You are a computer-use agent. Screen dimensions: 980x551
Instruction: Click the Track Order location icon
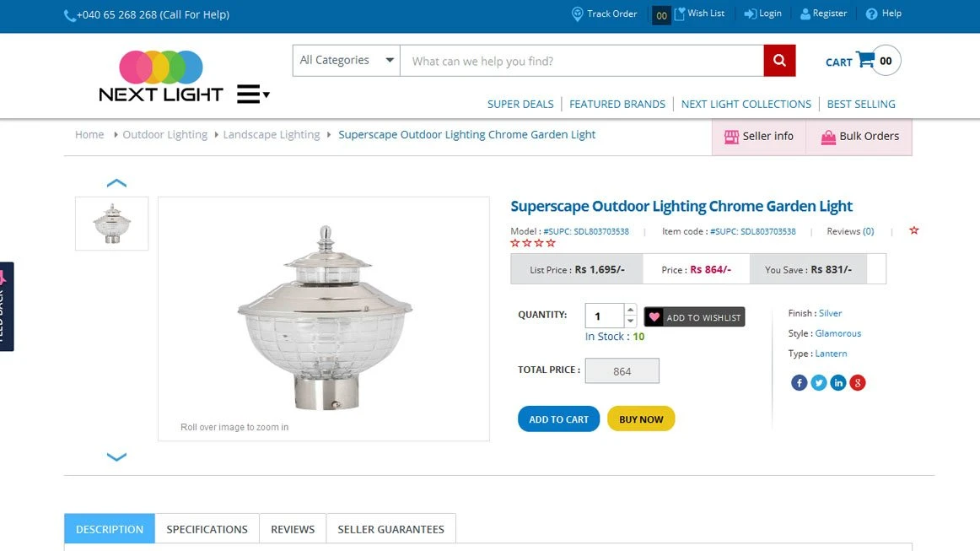[x=578, y=14]
